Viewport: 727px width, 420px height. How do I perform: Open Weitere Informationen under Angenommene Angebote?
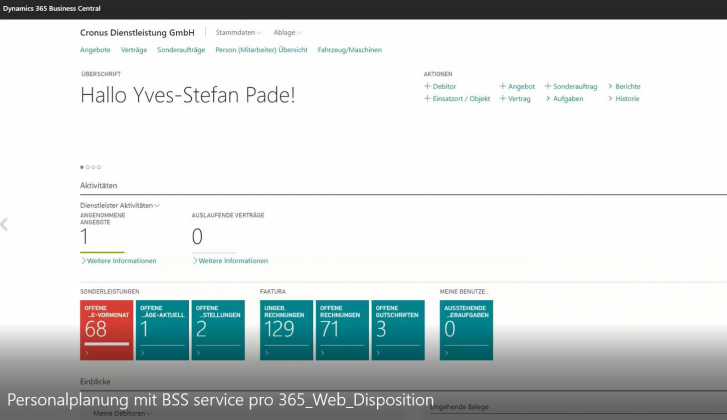(119, 261)
